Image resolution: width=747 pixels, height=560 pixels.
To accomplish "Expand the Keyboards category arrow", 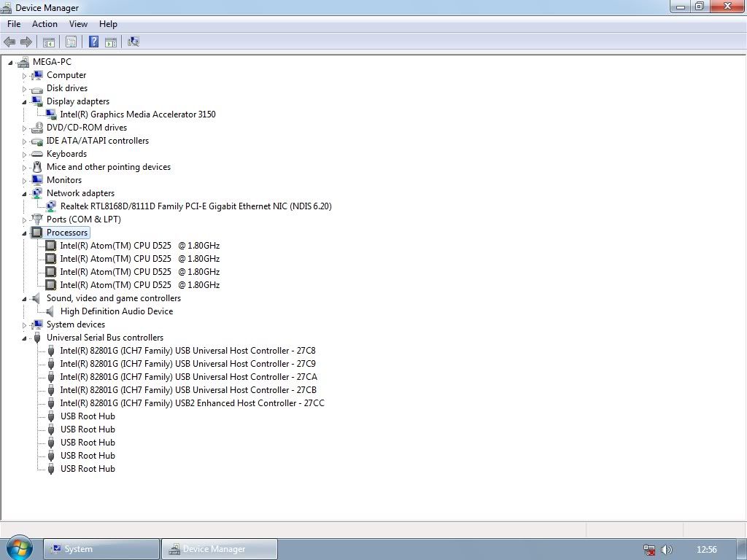I will [x=24, y=155].
